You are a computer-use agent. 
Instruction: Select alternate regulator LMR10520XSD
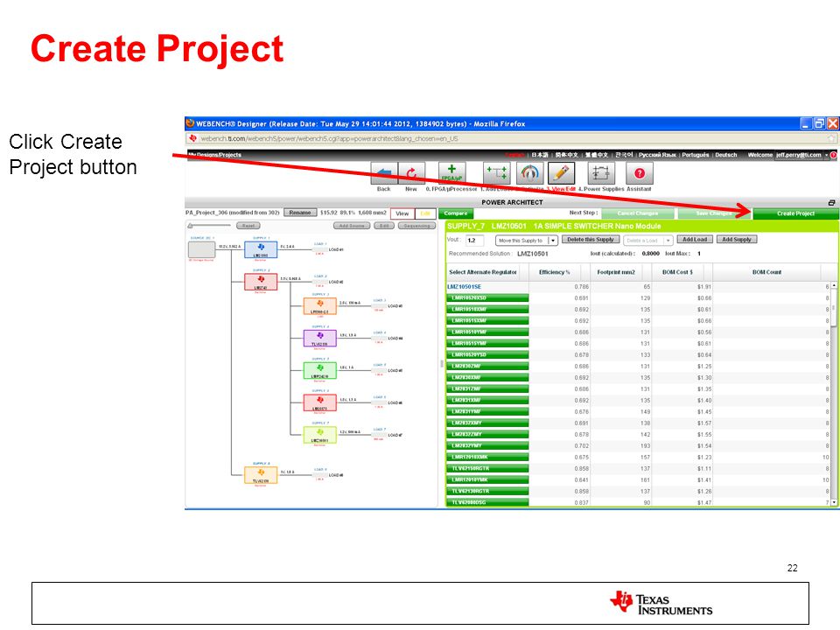[487, 297]
